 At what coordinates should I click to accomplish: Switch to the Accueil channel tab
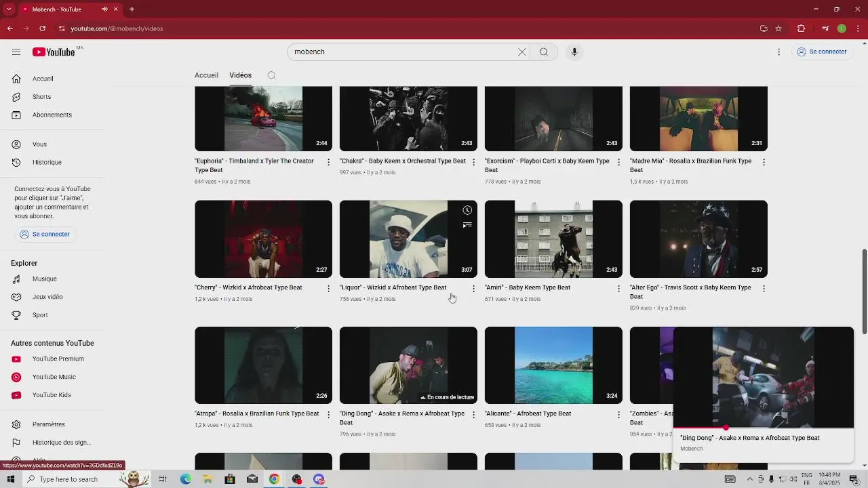[x=206, y=75]
